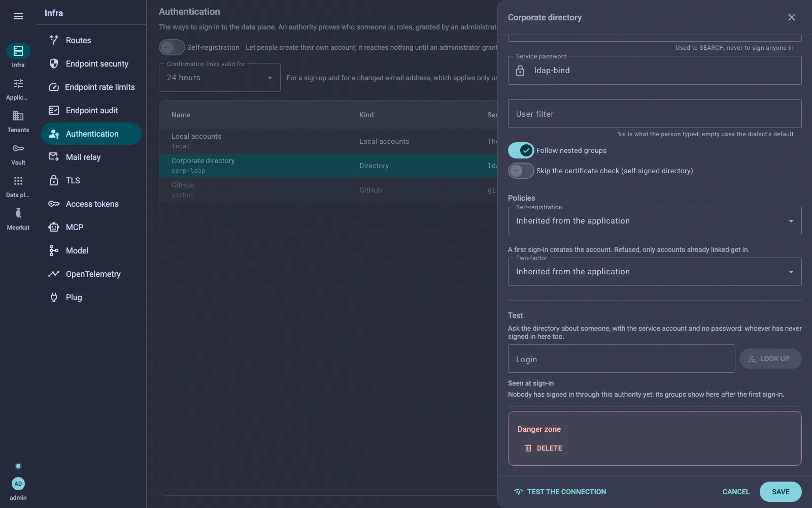The width and height of the screenshot is (812, 508).
Task: Open the Vault rail section
Action: [x=18, y=153]
